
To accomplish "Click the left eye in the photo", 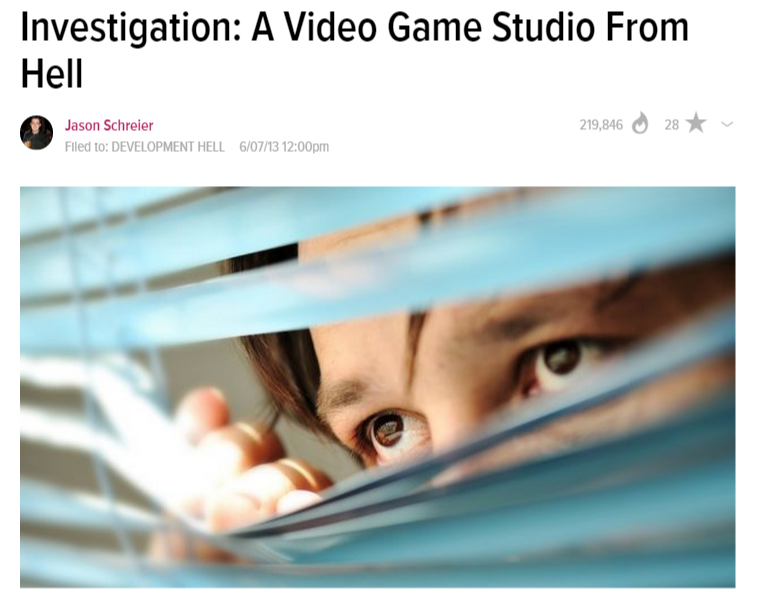I will click(389, 431).
